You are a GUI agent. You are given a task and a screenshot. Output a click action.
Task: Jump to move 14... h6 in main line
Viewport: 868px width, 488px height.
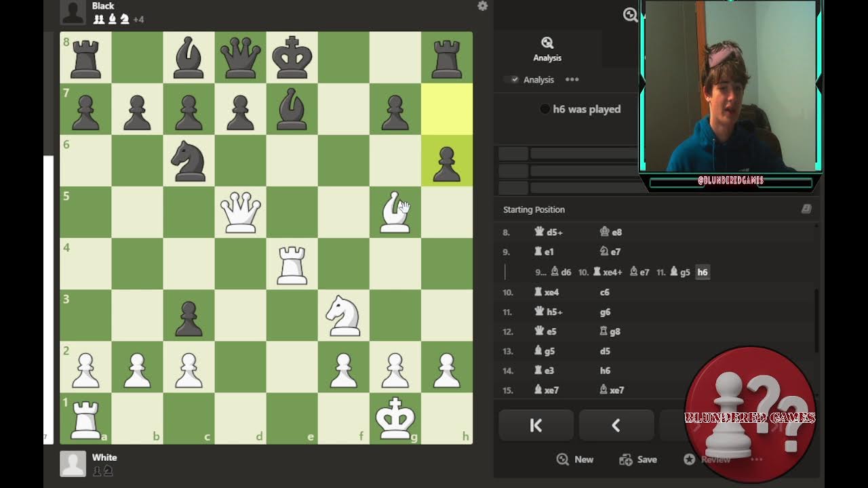click(x=605, y=371)
